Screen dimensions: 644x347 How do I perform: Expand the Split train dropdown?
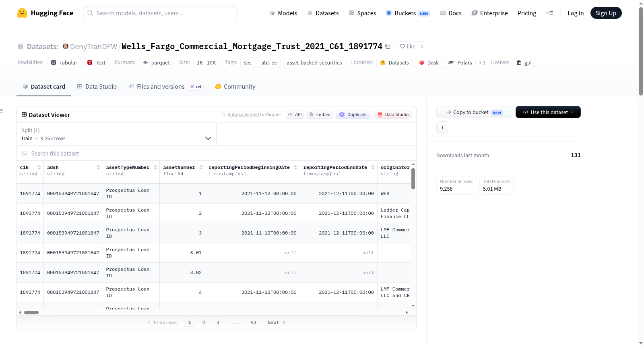click(117, 134)
